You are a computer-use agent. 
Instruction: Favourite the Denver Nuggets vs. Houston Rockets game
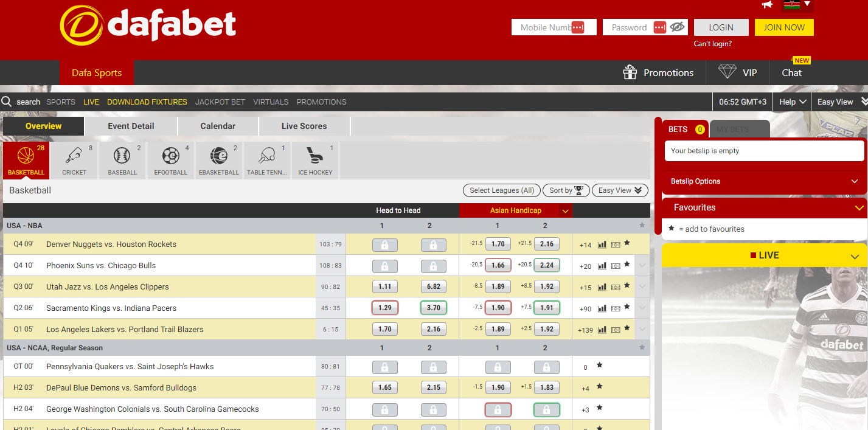627,243
